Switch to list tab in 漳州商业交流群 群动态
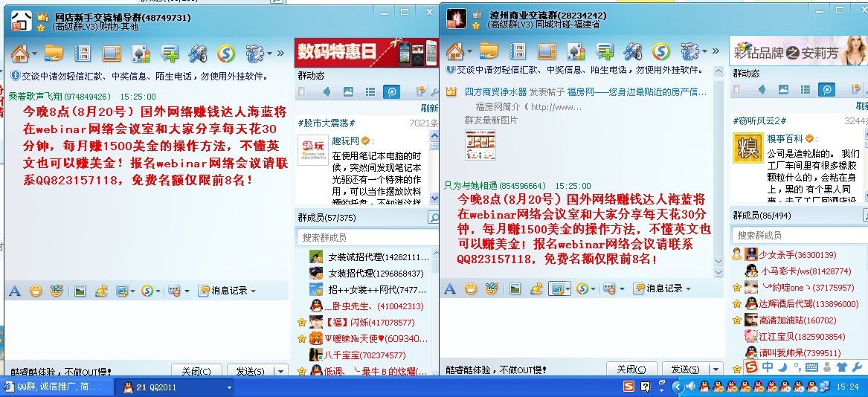Viewport: 868px width, 397px height. tap(806, 89)
